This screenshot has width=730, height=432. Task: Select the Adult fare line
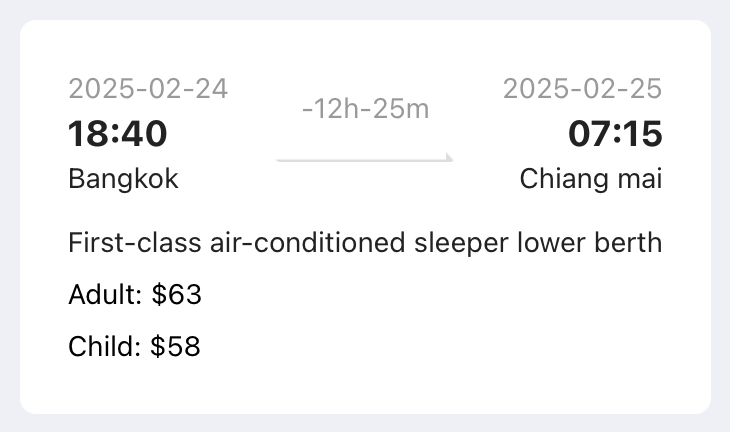135,295
